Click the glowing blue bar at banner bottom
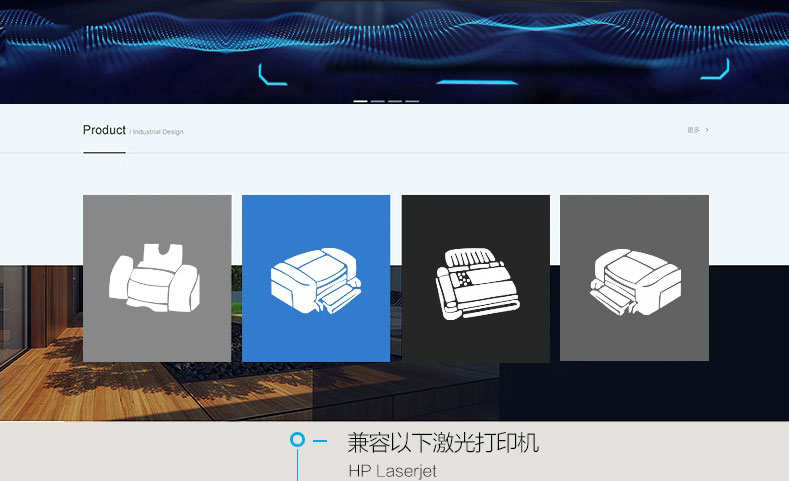Viewport: 789px width, 481px height. (477, 83)
